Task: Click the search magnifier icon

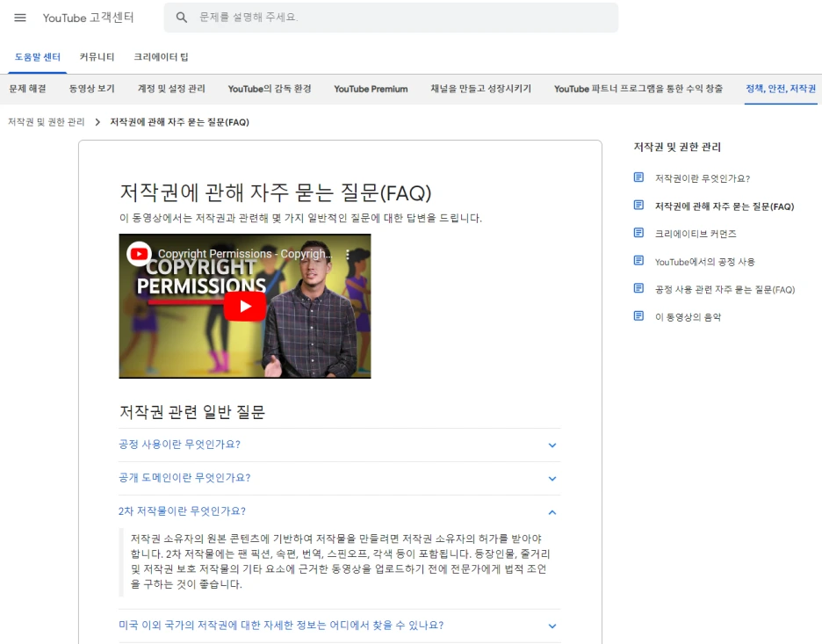Action: 182,18
